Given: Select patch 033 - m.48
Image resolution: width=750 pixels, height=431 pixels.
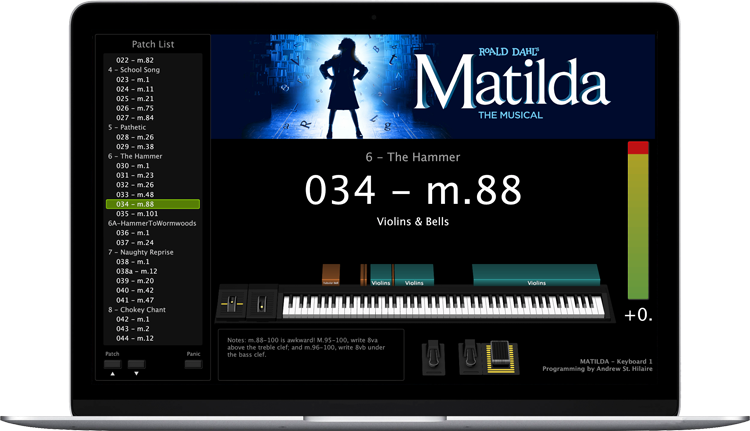Looking at the screenshot, I should (153, 195).
